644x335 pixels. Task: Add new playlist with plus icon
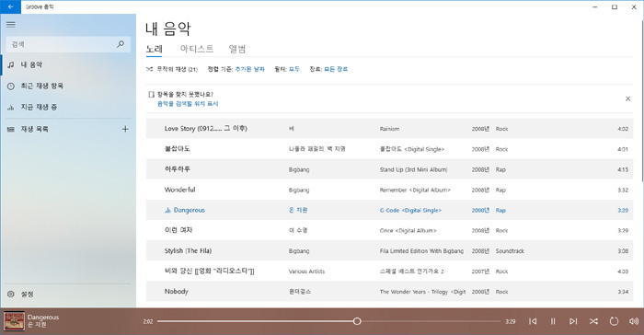click(125, 129)
